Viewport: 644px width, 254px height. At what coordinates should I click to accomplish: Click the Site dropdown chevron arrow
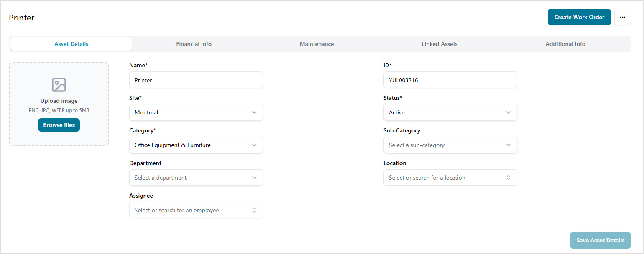tap(254, 112)
